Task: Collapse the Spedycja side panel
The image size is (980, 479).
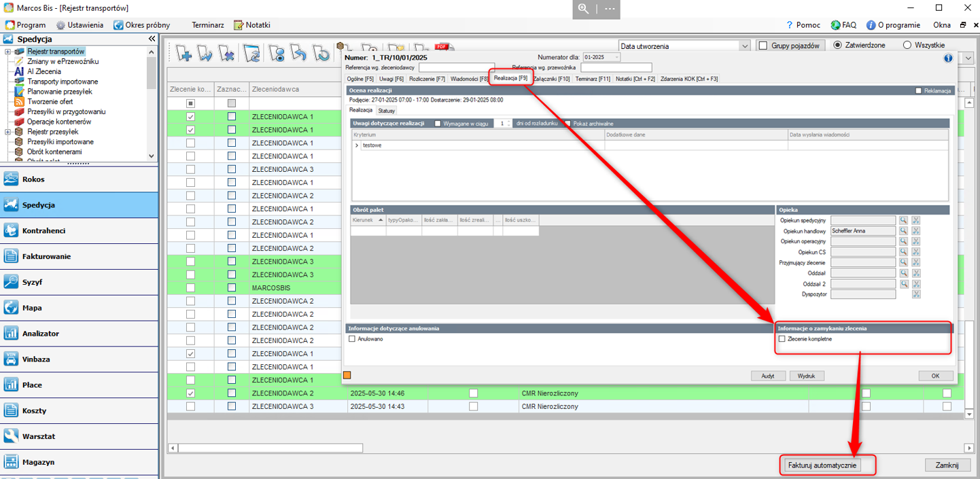Action: click(x=152, y=39)
